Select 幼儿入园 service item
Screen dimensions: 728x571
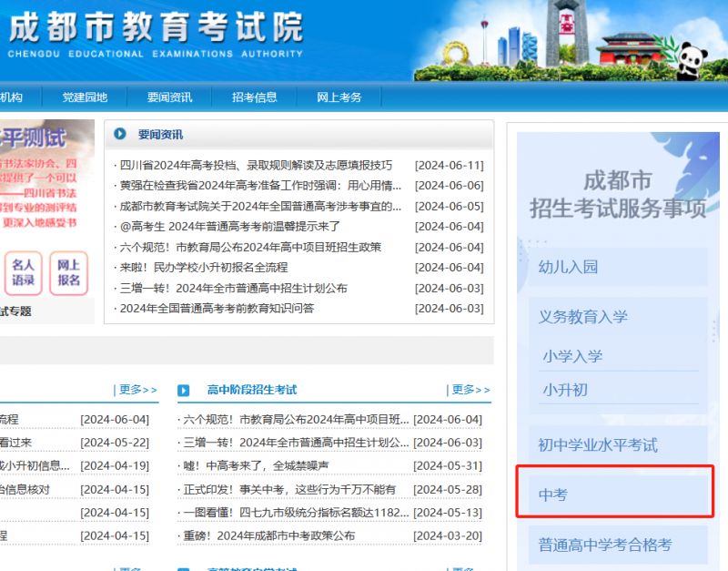click(618, 267)
